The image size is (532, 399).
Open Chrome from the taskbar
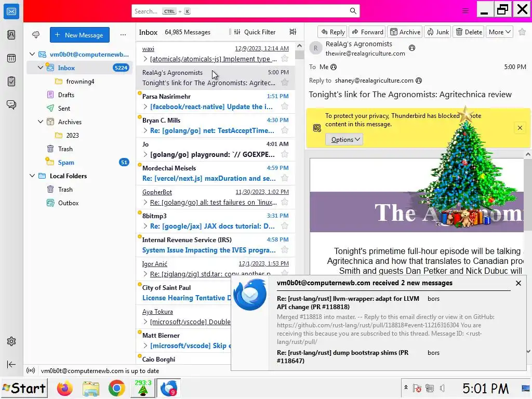[117, 389]
